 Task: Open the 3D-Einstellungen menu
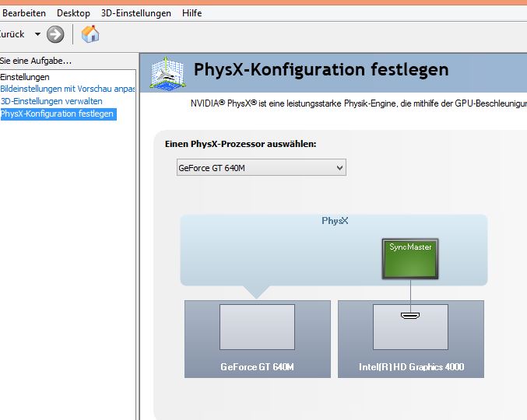coord(135,13)
